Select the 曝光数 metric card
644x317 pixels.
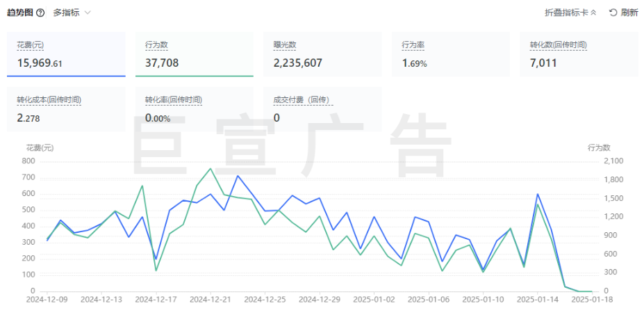[322, 54]
